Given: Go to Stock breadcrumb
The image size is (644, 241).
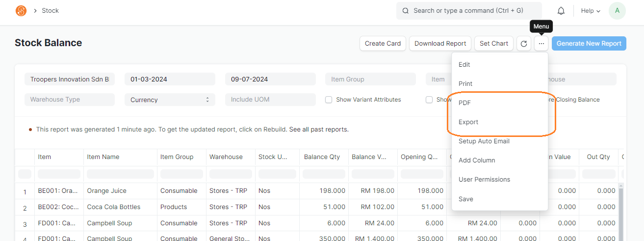Looking at the screenshot, I should (x=50, y=11).
